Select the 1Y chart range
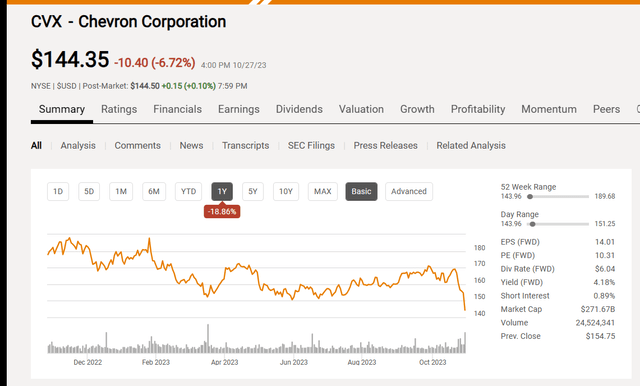 (222, 191)
